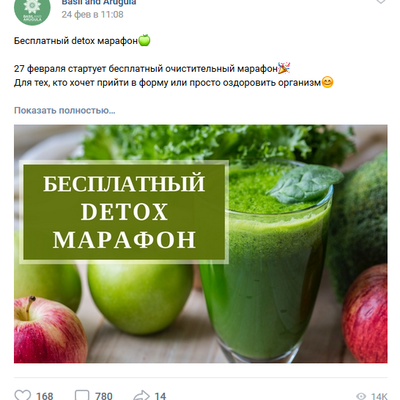The width and height of the screenshot is (400, 400).
Task: Click the 14K views counter
Action: tap(379, 396)
